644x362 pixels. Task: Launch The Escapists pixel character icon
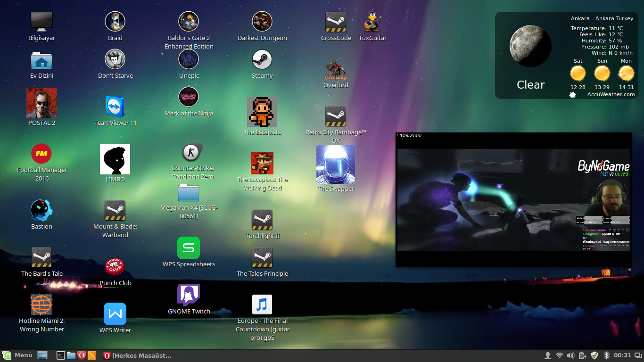point(262,112)
